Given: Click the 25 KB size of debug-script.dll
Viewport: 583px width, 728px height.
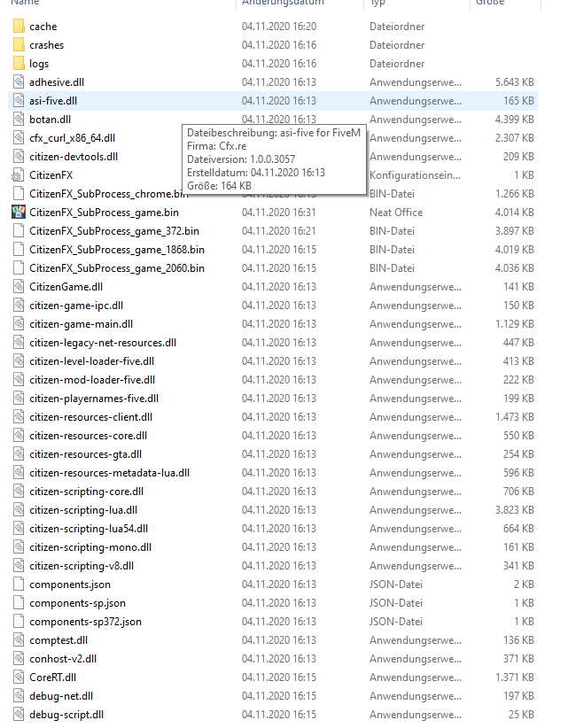Looking at the screenshot, I should (521, 714).
